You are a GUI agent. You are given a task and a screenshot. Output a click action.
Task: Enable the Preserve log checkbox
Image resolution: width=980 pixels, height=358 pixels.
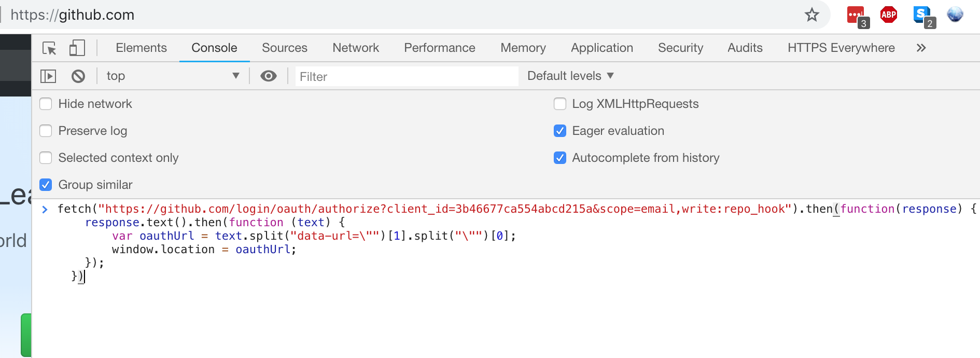[x=46, y=131]
